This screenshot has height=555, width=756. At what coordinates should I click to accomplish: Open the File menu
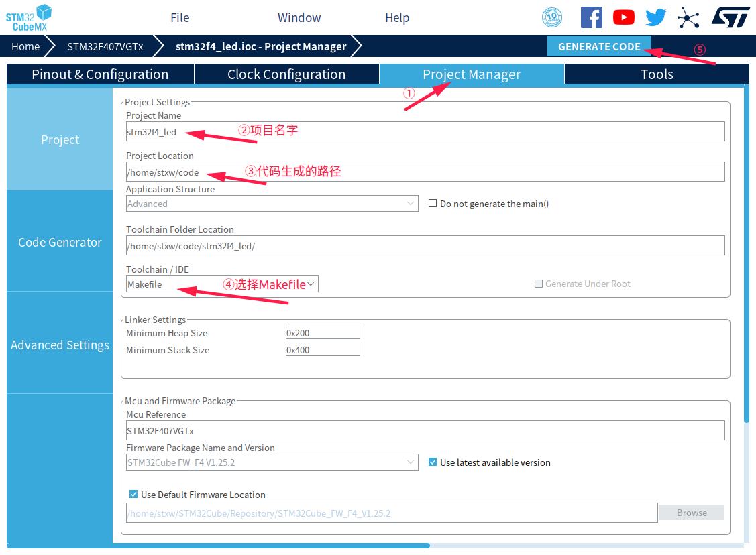coord(180,18)
